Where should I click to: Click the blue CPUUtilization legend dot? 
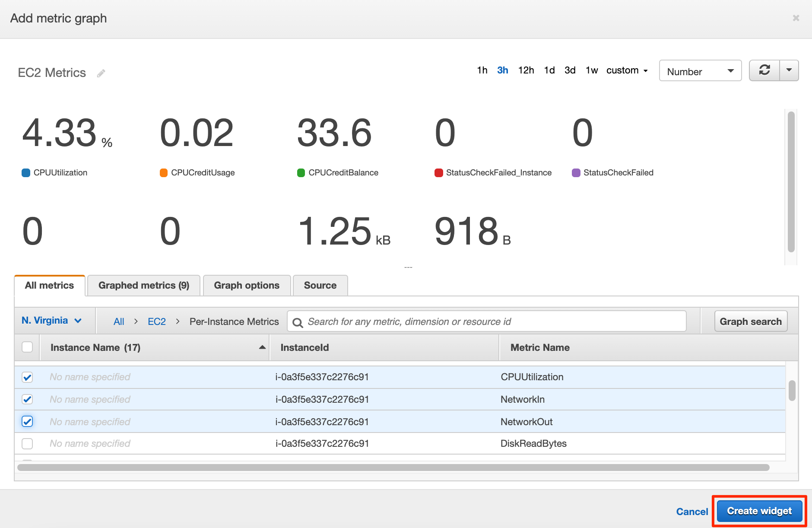pyautogui.click(x=26, y=172)
